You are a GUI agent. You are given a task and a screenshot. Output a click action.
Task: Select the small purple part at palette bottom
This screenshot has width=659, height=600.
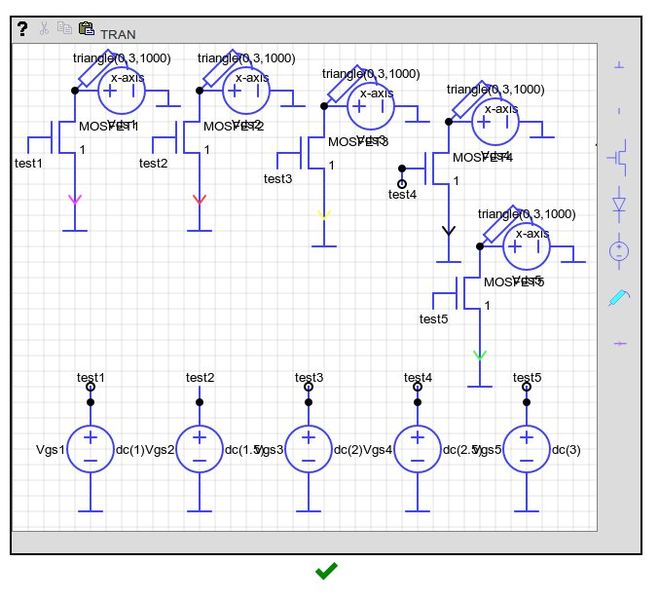click(619, 343)
